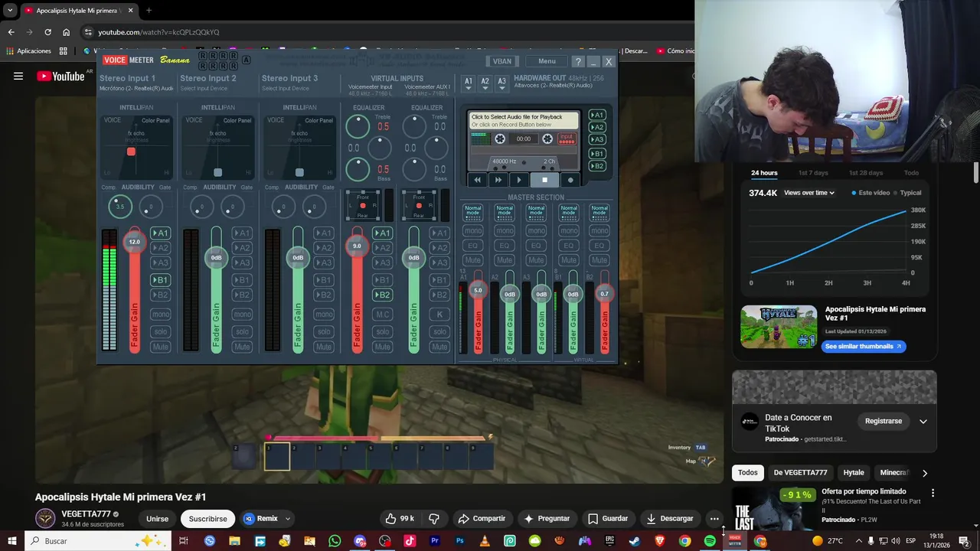Open Photoshop from the taskbar

click(459, 541)
